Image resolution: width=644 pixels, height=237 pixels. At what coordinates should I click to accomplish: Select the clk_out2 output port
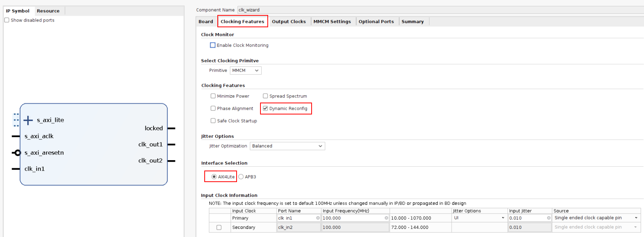click(150, 161)
